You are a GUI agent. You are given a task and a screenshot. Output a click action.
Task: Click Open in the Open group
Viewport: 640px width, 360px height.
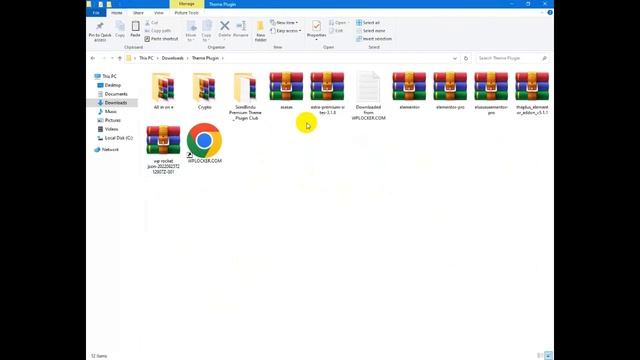coord(338,23)
